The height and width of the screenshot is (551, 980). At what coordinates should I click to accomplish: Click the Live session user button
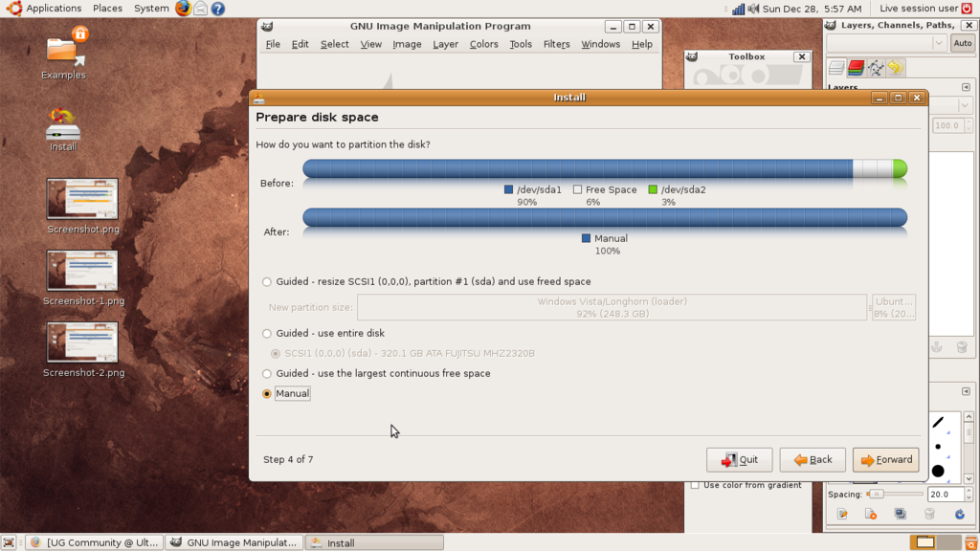click(x=919, y=8)
